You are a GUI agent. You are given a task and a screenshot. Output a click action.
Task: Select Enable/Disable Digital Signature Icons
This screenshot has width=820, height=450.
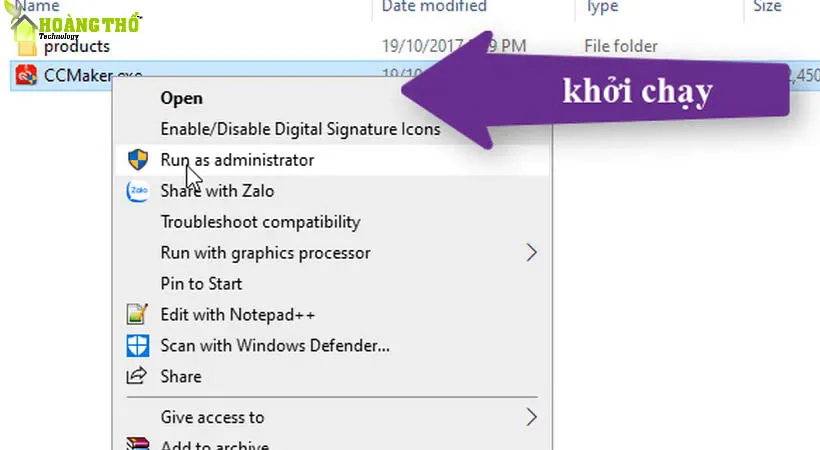click(x=300, y=129)
